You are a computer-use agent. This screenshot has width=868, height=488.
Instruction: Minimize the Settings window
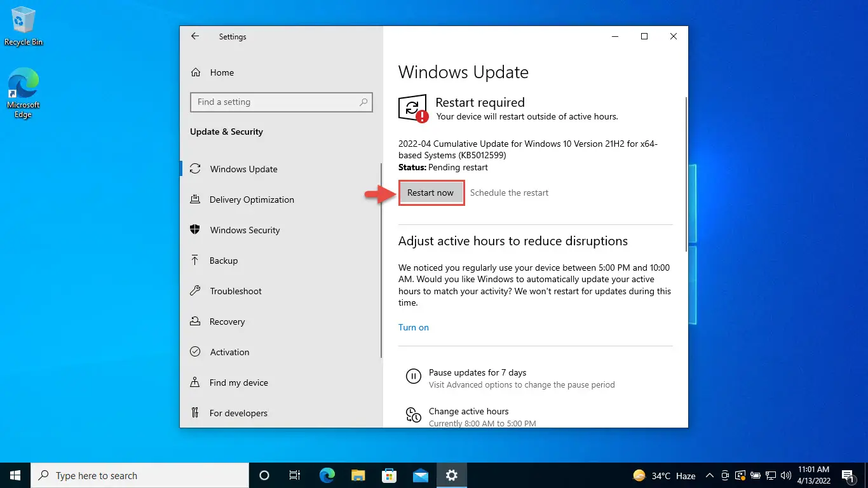(x=614, y=37)
